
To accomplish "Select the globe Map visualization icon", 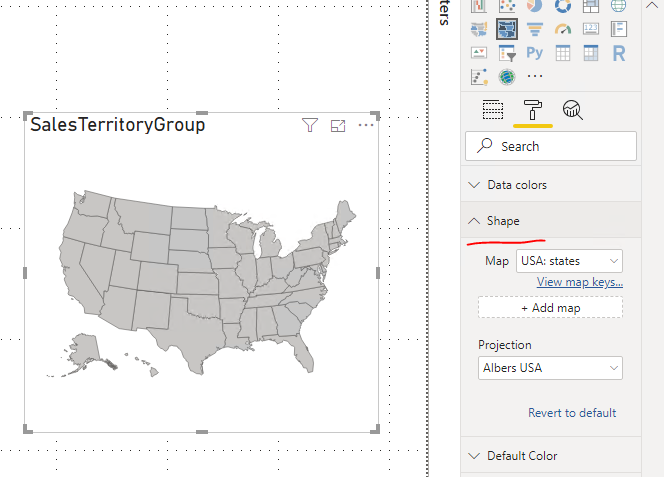I will [x=619, y=6].
